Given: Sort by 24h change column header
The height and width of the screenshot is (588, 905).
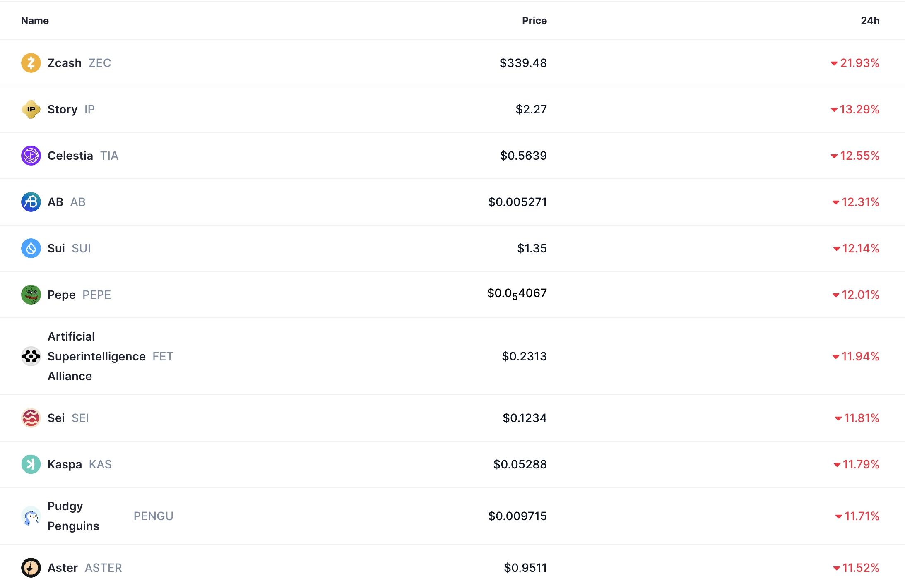Looking at the screenshot, I should tap(870, 21).
